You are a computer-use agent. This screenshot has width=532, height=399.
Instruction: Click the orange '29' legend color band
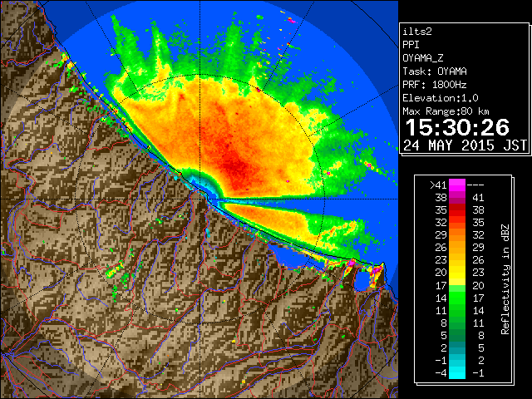[x=457, y=234]
